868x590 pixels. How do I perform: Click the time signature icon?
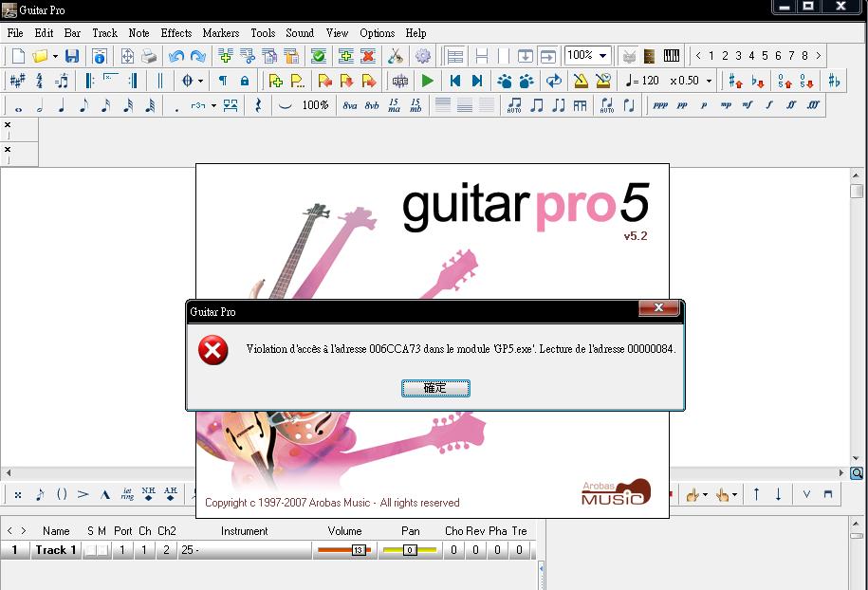[x=39, y=81]
